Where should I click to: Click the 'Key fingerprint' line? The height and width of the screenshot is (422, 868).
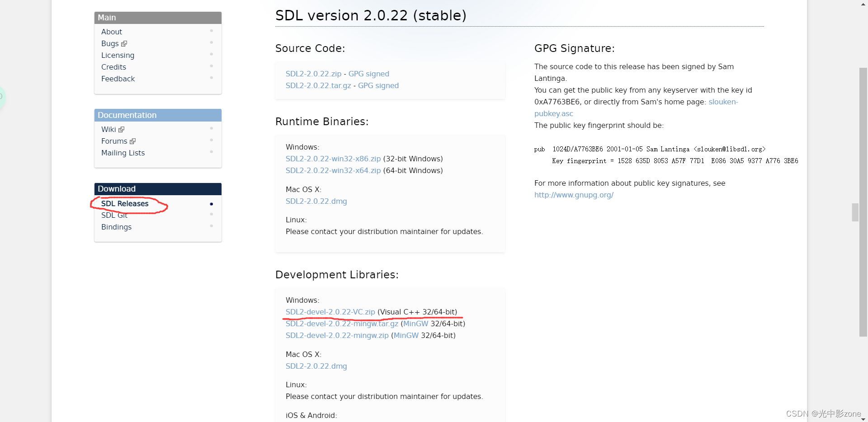point(675,161)
